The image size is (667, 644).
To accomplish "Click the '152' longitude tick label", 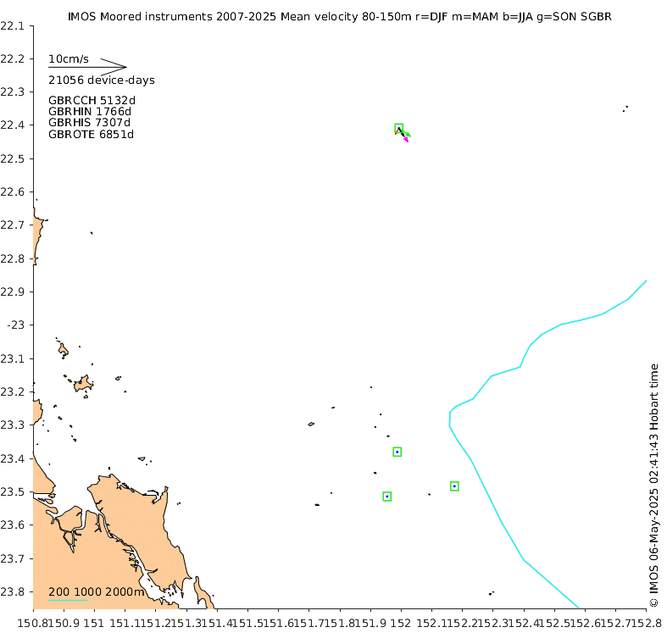I will 401,623.
